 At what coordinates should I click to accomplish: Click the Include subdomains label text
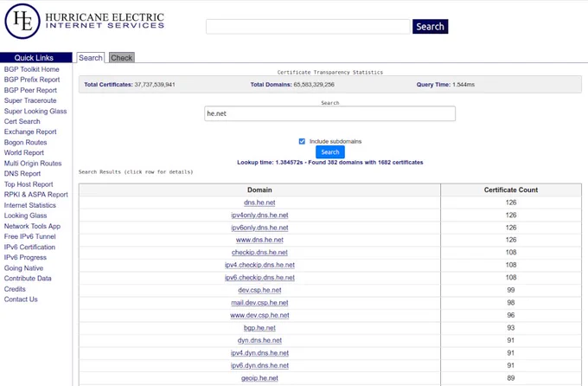click(x=336, y=141)
